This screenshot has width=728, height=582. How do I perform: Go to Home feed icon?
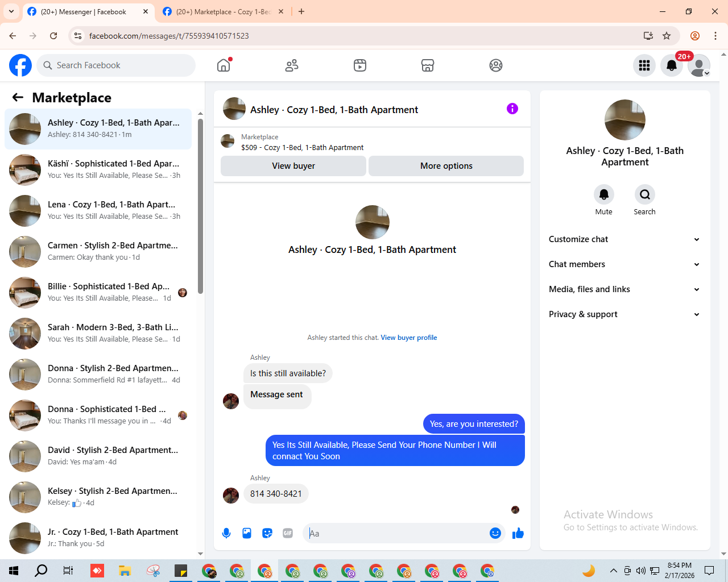[224, 65]
